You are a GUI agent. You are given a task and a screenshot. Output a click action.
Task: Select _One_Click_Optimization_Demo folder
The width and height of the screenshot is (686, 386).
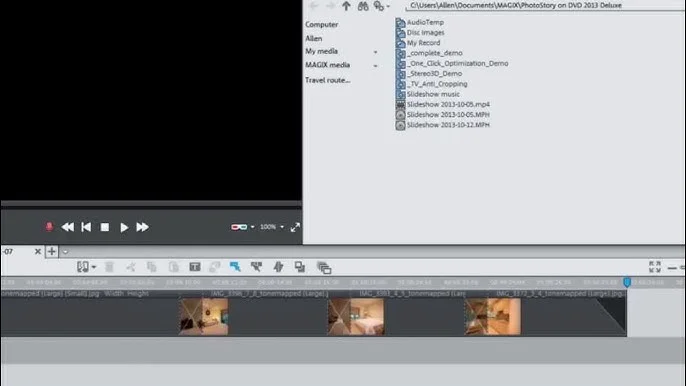pyautogui.click(x=452, y=63)
